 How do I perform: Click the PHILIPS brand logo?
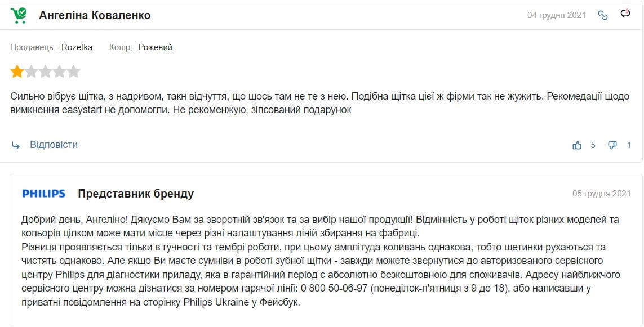[45, 194]
